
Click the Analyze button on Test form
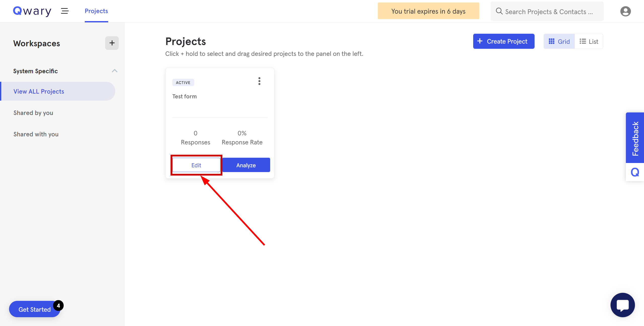(246, 165)
